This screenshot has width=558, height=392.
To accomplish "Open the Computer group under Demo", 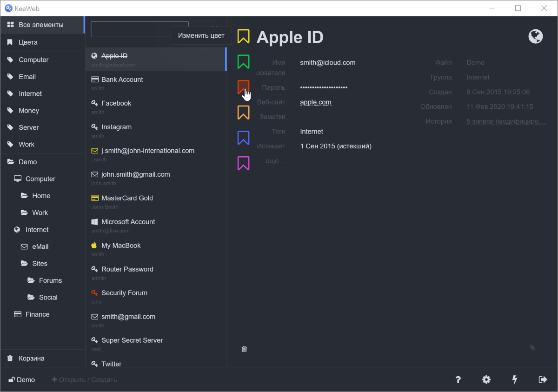I will click(42, 179).
